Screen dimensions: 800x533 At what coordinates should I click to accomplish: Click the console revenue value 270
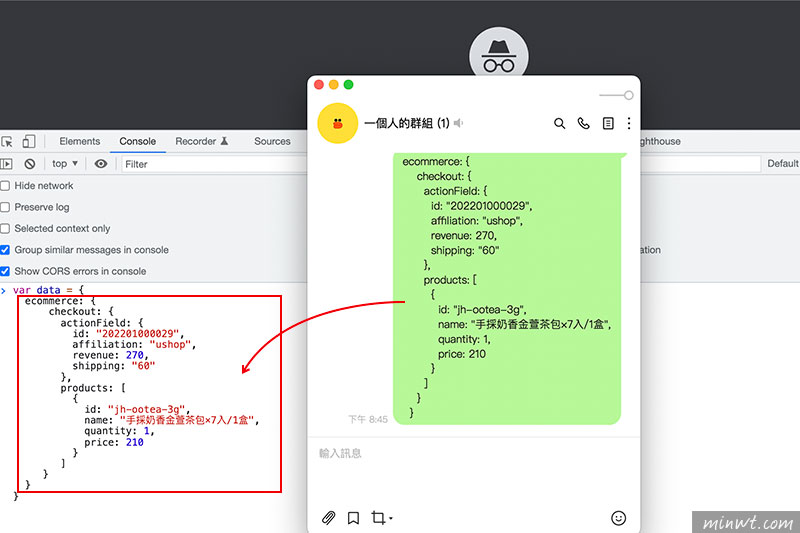point(135,356)
